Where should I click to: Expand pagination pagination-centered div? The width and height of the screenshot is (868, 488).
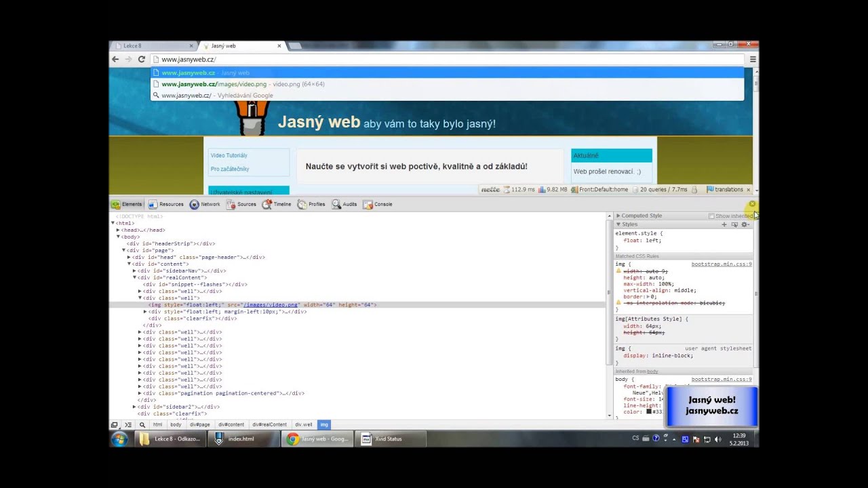[x=140, y=393]
